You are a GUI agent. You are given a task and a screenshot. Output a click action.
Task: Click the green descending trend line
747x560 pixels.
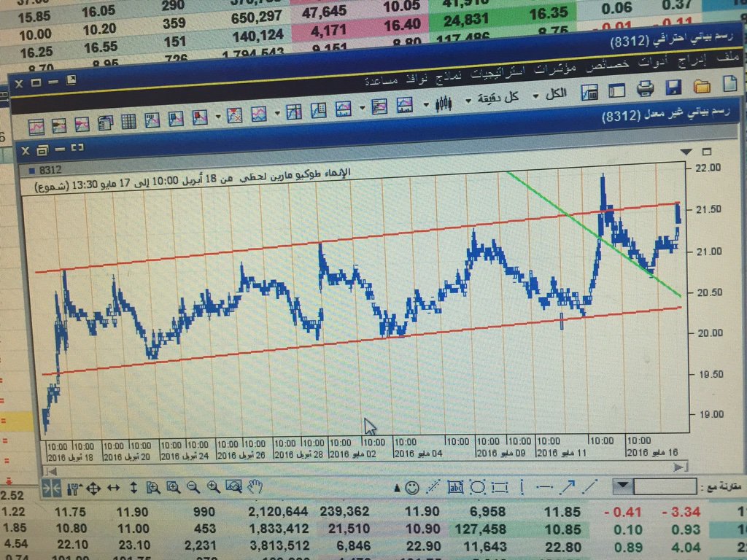(595, 234)
